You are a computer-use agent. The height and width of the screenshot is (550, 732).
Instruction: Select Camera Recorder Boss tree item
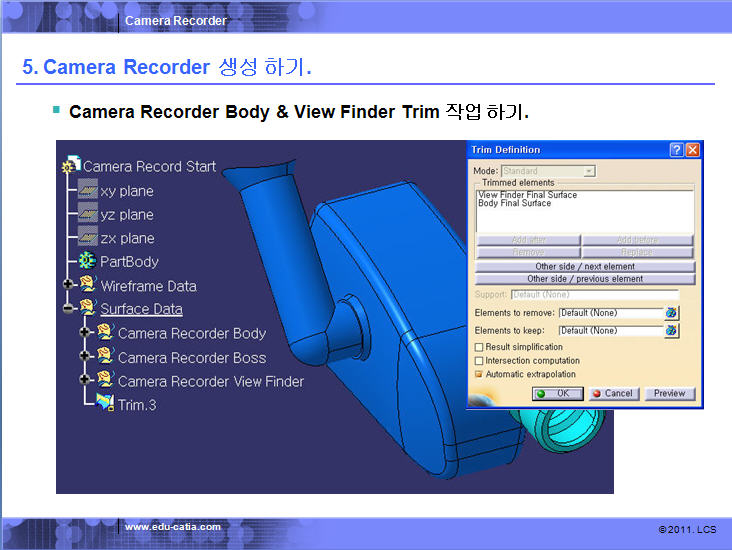[x=192, y=357]
